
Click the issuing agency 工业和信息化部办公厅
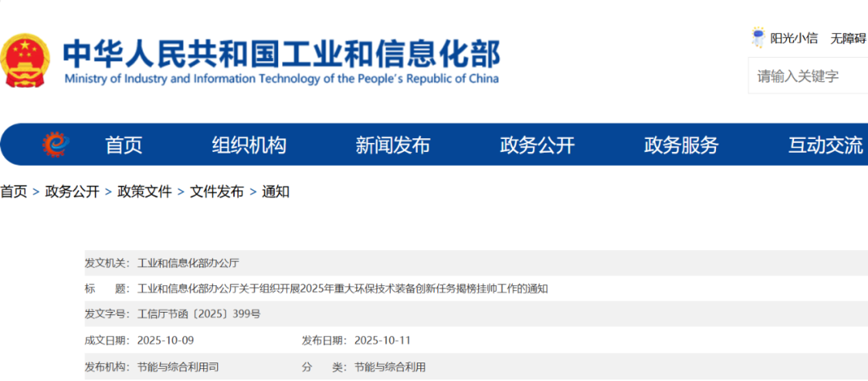[x=188, y=263]
